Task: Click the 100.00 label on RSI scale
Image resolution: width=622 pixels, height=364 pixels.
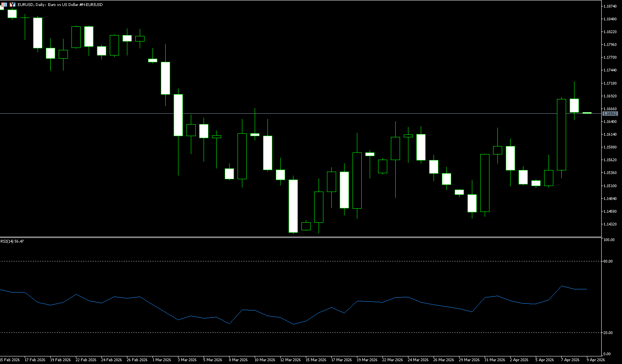Action: [609, 240]
